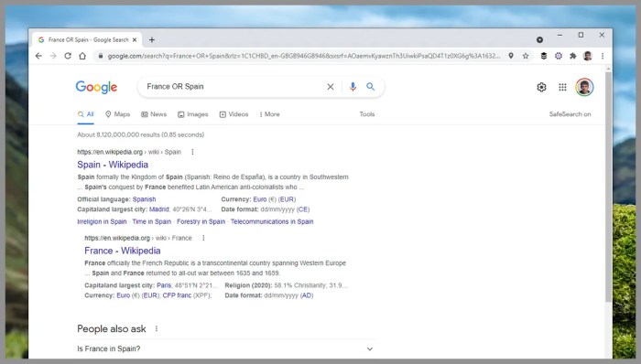
Task: Open the Spain - Wikipedia result
Action: click(x=113, y=165)
